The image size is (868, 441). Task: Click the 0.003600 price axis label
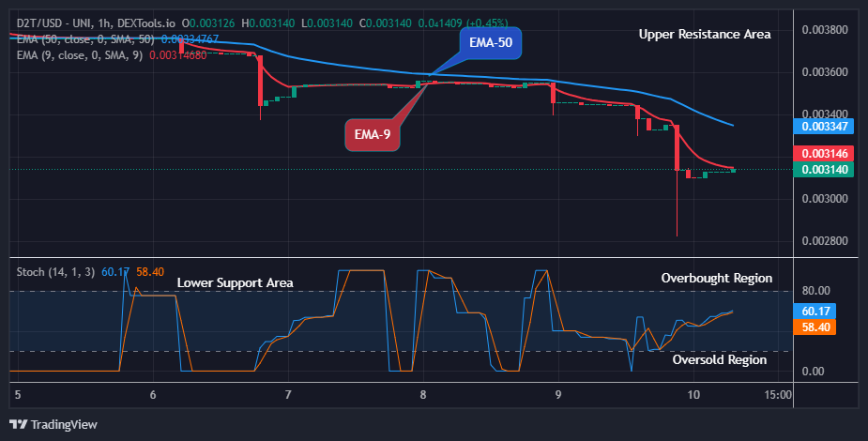pyautogui.click(x=825, y=72)
